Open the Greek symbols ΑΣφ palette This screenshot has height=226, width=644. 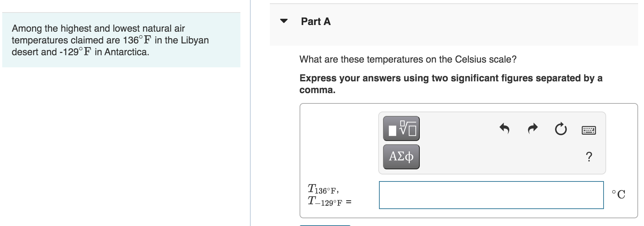pos(401,157)
